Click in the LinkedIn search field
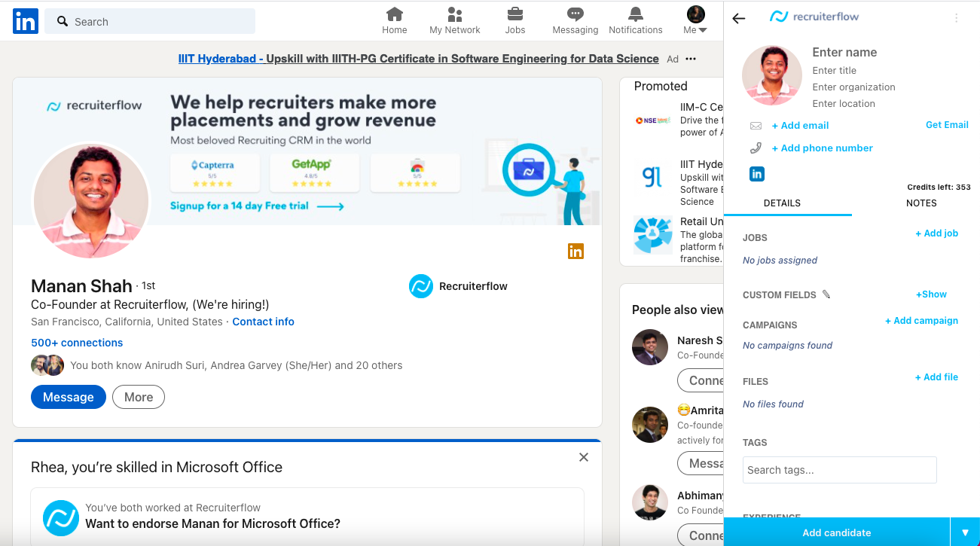The image size is (980, 546). [x=150, y=22]
